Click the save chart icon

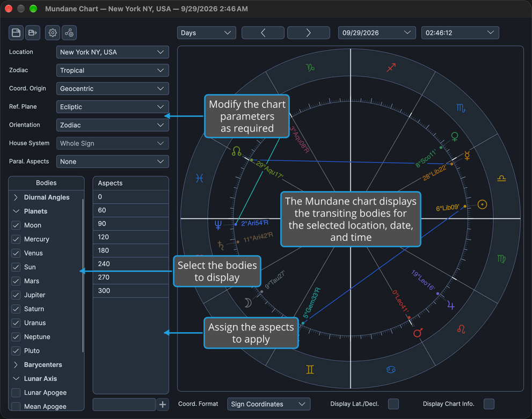click(x=16, y=33)
